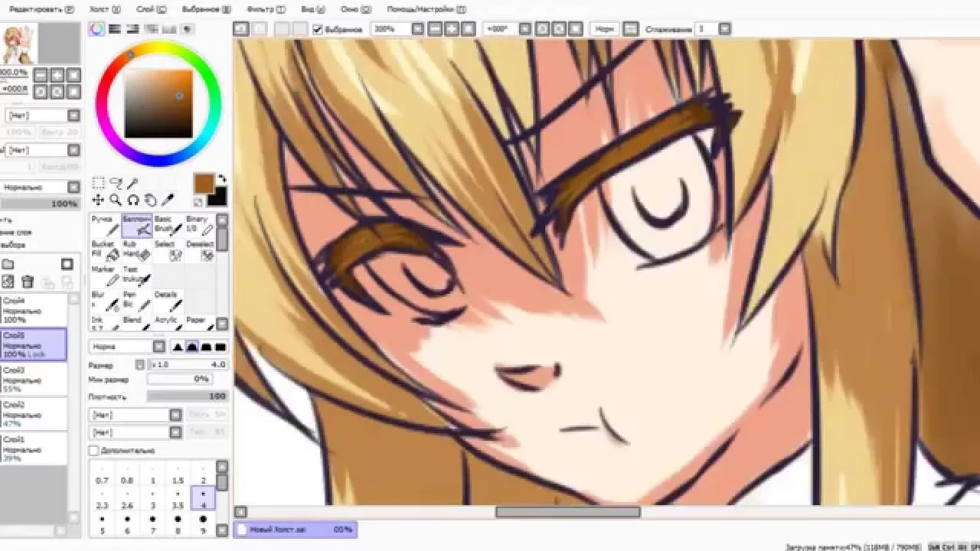The image size is (980, 551).
Task: Toggle the swatches panel icon
Action: coord(169,29)
